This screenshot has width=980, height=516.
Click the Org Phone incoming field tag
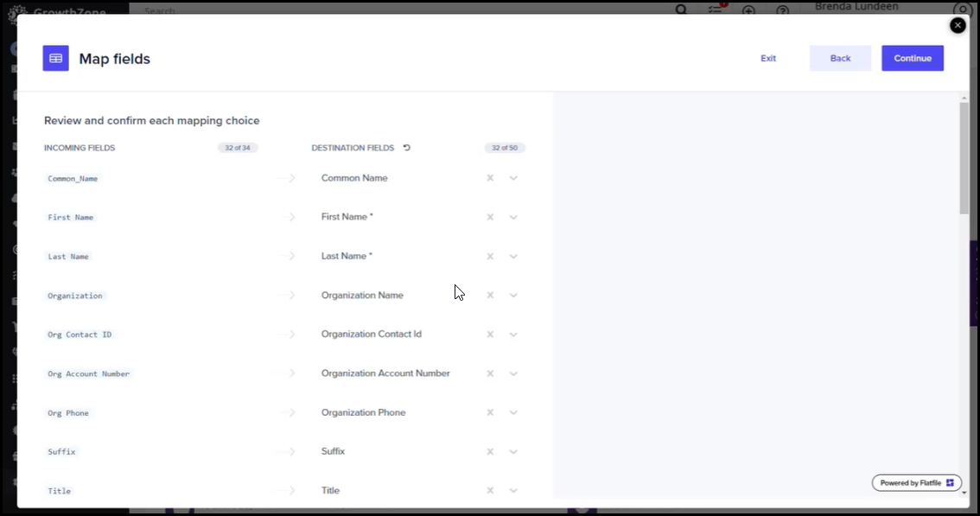(68, 413)
